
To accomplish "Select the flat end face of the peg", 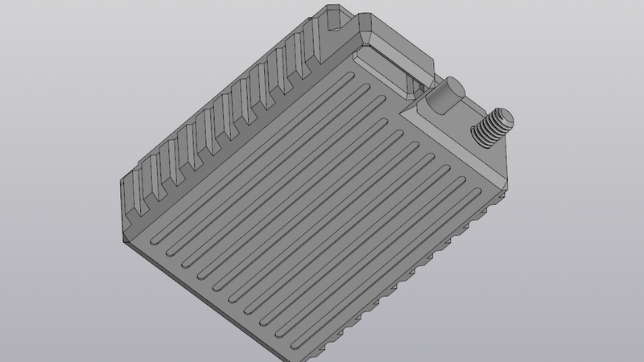I will point(453,88).
